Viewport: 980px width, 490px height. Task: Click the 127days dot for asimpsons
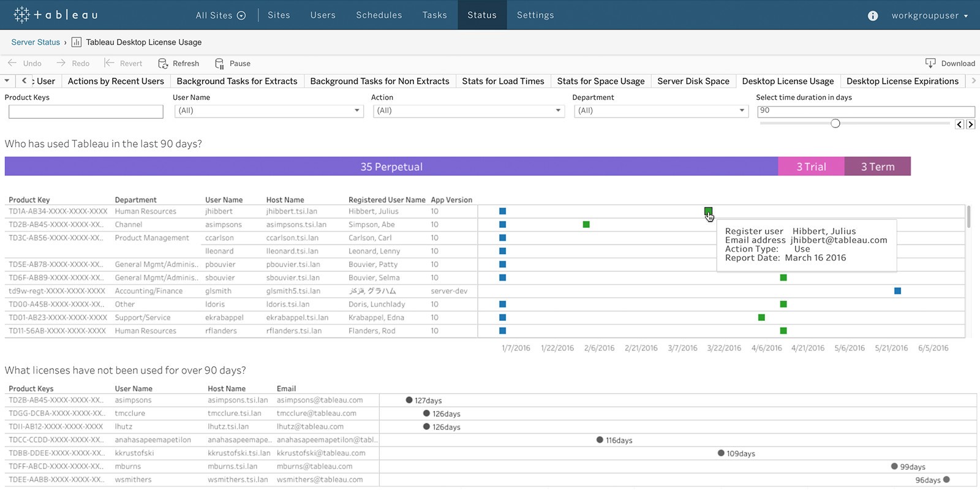pyautogui.click(x=409, y=400)
